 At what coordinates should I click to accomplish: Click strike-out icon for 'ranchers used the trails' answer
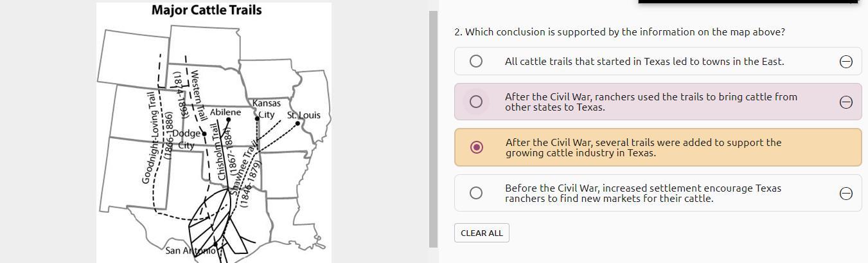(x=846, y=102)
